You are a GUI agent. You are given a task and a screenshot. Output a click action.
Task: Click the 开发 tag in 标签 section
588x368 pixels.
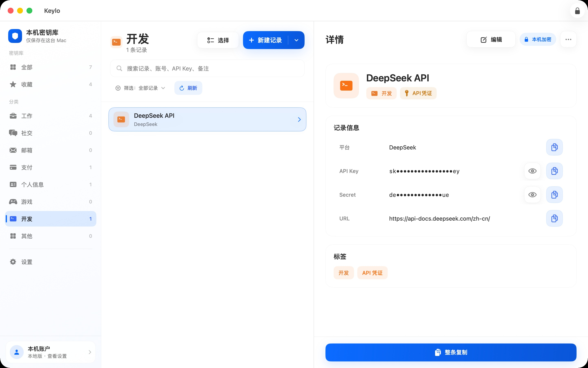point(344,273)
